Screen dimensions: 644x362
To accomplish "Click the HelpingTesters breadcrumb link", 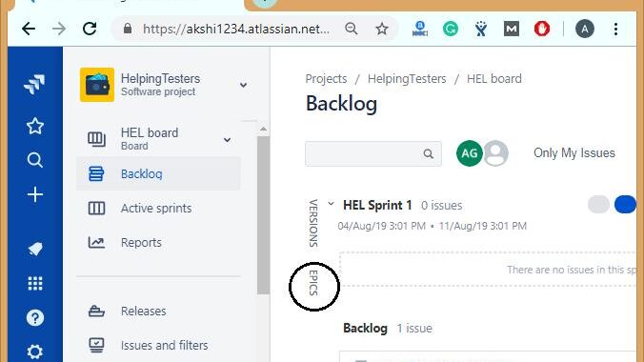I will coord(407,79).
